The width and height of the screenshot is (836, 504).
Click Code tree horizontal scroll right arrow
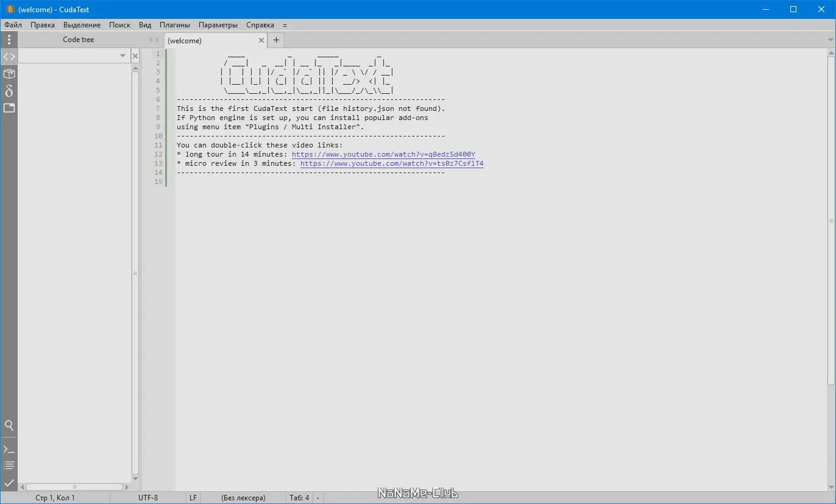(127, 487)
